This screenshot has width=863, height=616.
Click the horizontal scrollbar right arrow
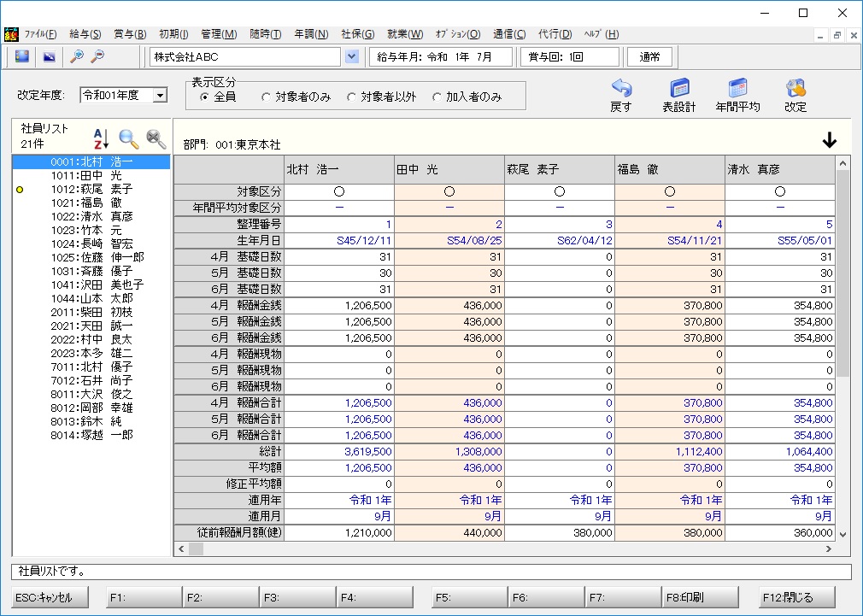(x=829, y=549)
